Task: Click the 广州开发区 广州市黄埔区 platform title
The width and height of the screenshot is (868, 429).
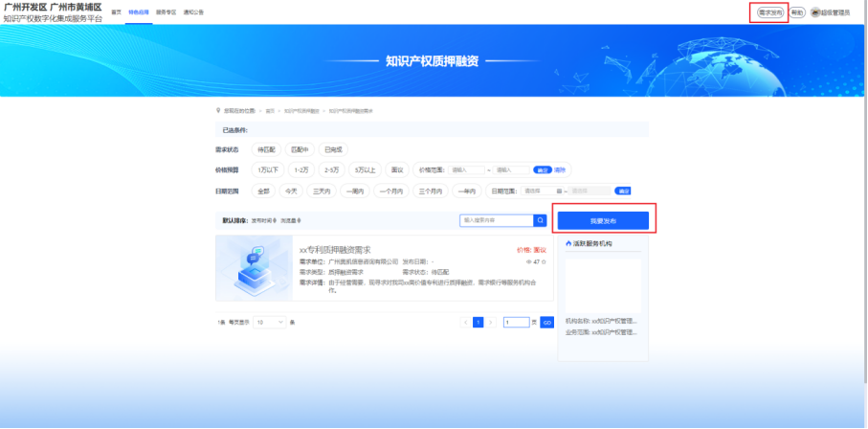Action: 54,8
